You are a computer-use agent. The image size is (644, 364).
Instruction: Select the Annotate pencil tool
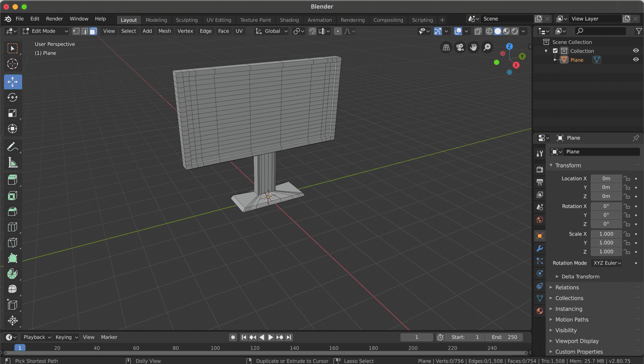tap(13, 147)
